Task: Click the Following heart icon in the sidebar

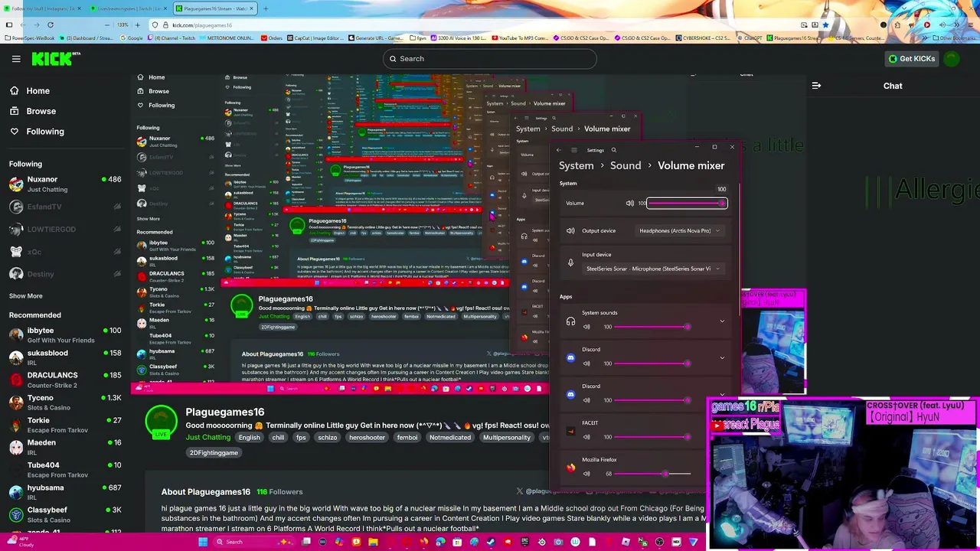Action: click(15, 131)
